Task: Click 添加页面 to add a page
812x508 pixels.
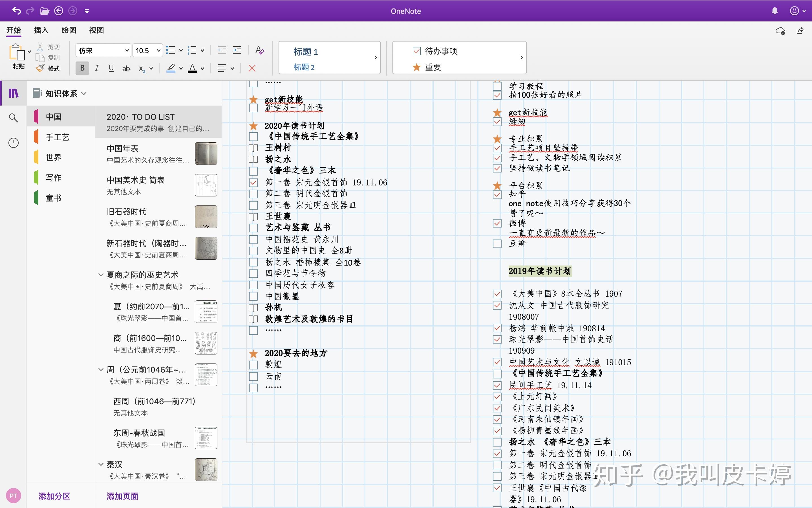Action: (122, 496)
